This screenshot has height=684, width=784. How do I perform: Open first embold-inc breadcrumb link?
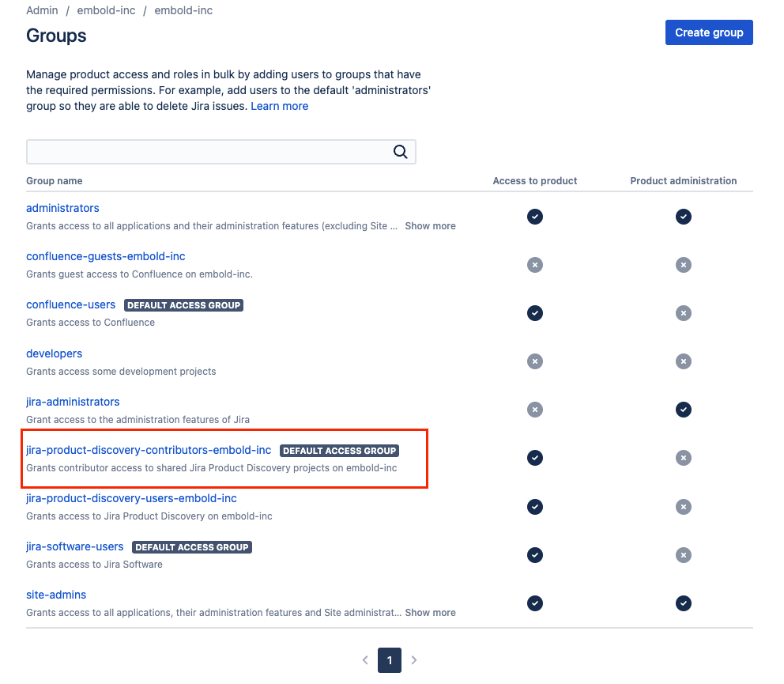(x=106, y=10)
